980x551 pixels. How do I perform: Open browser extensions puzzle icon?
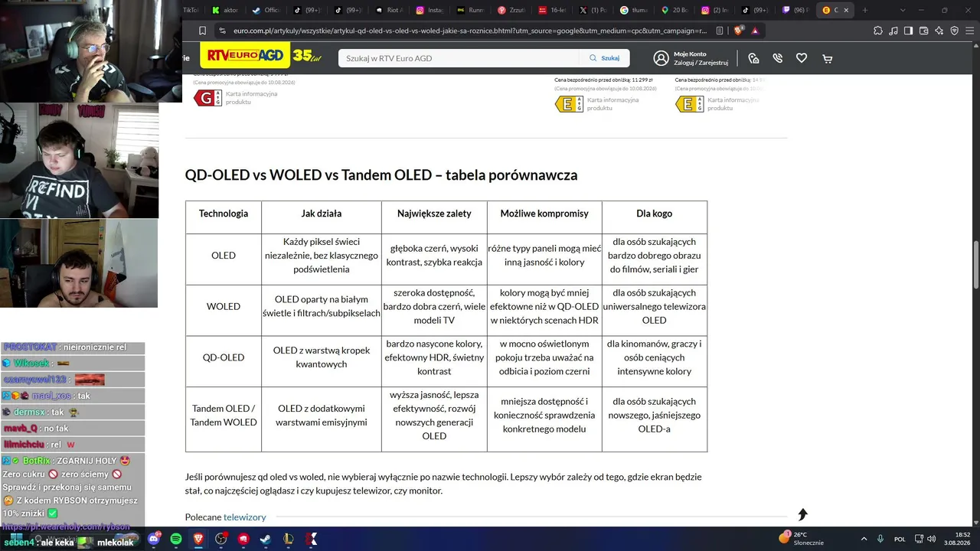pyautogui.click(x=878, y=31)
